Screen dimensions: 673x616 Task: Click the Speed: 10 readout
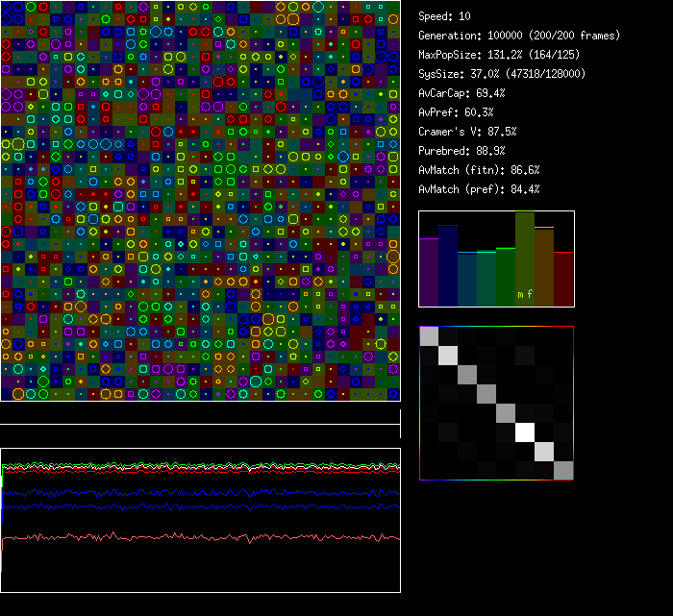click(445, 16)
